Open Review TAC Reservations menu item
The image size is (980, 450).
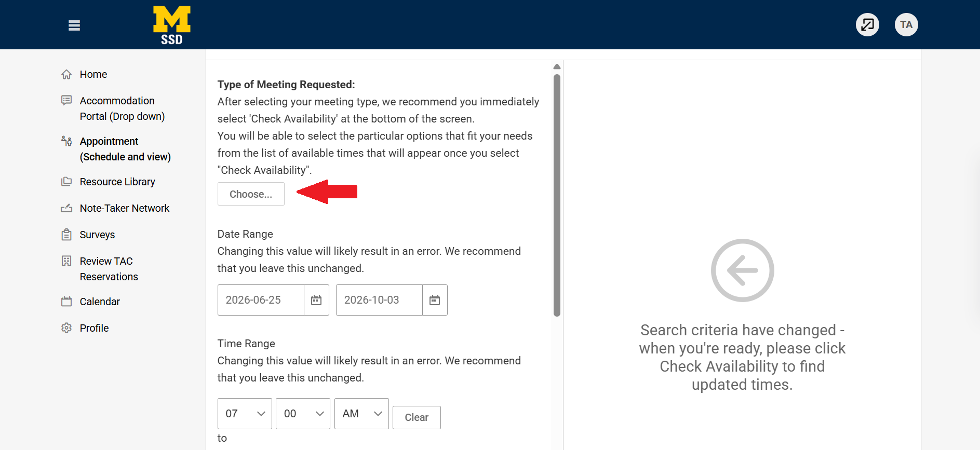coord(109,269)
